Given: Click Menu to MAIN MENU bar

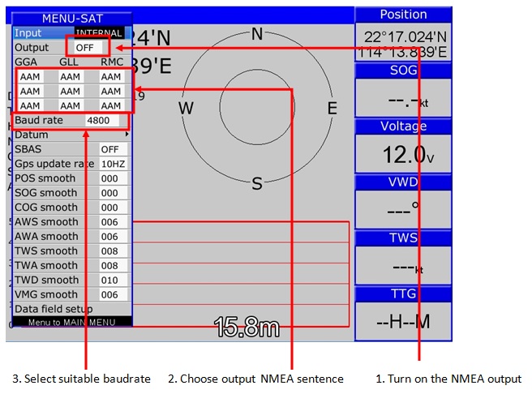Looking at the screenshot, I should pyautogui.click(x=71, y=322).
